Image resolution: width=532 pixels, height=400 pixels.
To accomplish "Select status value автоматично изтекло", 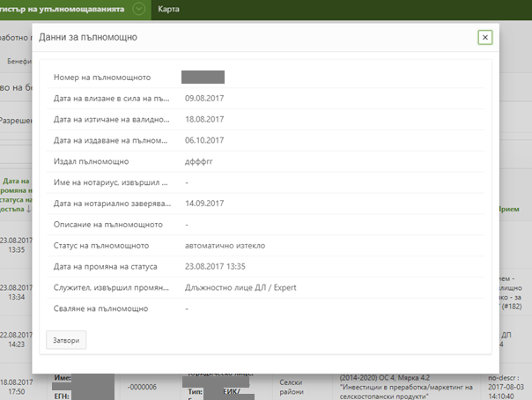I will point(225,246).
